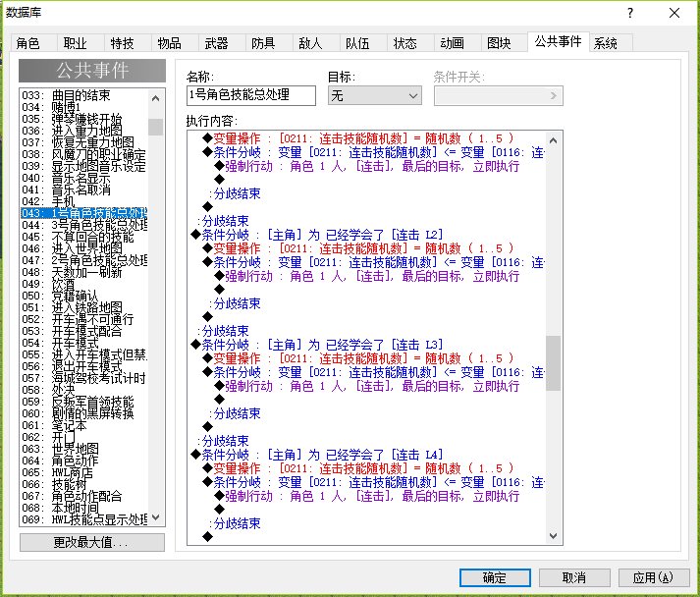Select event 054: 开车模式

pyautogui.click(x=84, y=343)
